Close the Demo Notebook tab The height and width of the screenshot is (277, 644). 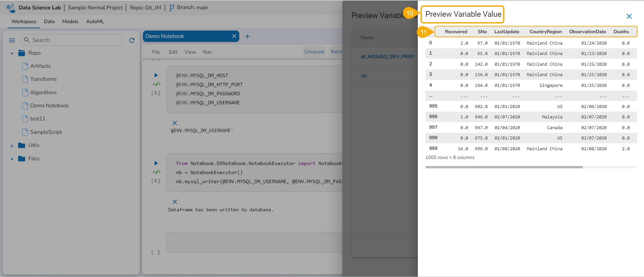234,36
